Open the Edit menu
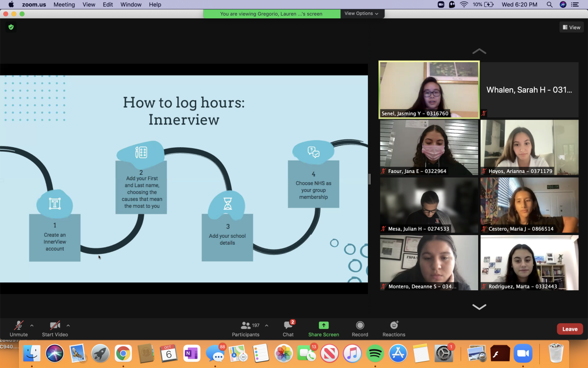The height and width of the screenshot is (368, 588). point(108,5)
